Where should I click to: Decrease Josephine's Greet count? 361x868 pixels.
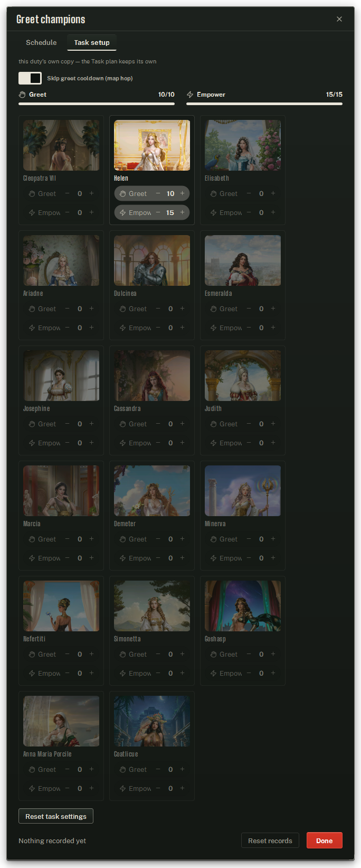click(x=67, y=424)
